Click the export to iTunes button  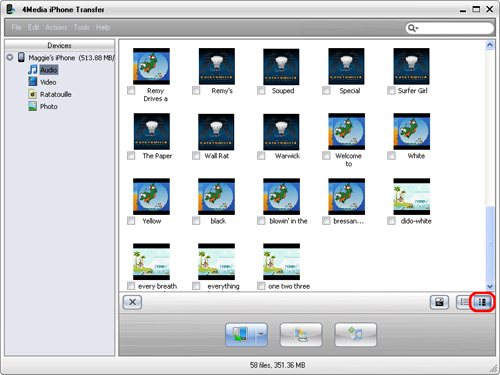[x=356, y=334]
